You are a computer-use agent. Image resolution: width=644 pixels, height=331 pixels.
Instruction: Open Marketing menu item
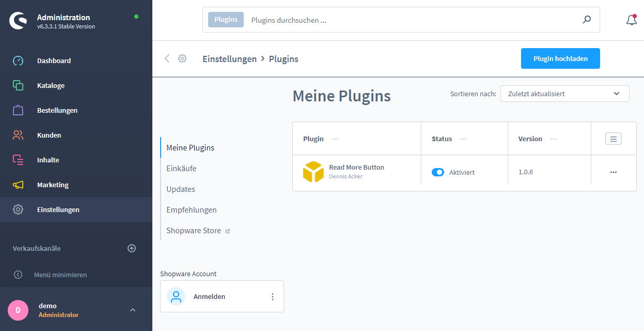(76, 185)
